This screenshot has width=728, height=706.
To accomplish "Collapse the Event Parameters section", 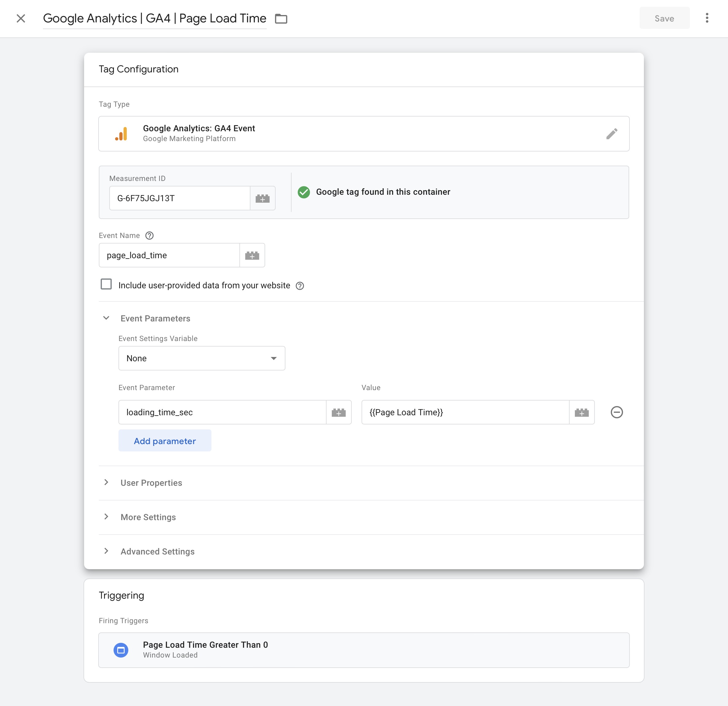I will pyautogui.click(x=106, y=318).
